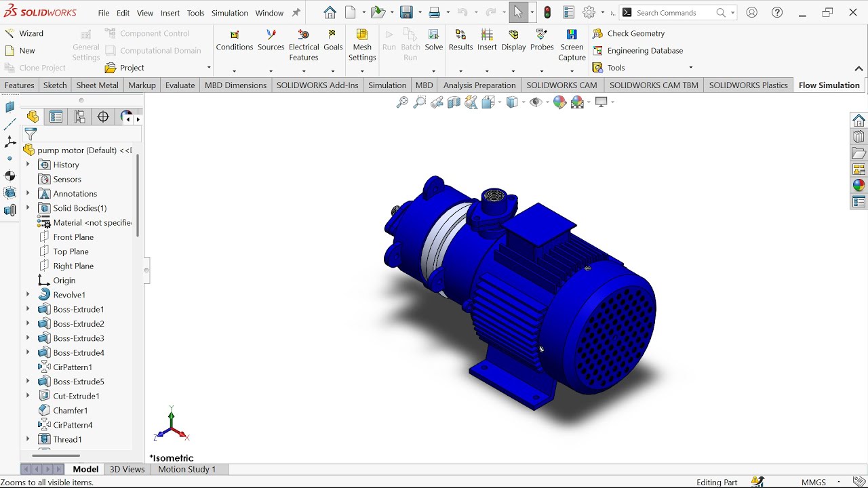Select the Front Plane item

73,237
